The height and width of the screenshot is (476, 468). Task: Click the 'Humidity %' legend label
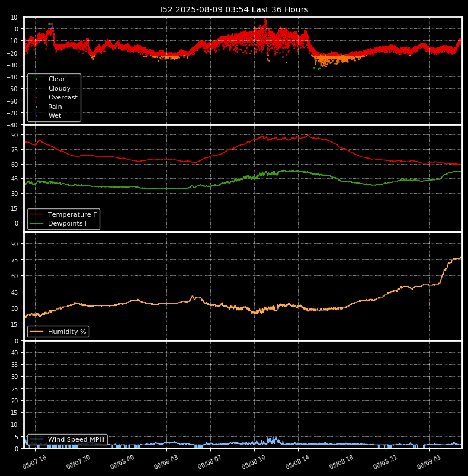tap(67, 332)
